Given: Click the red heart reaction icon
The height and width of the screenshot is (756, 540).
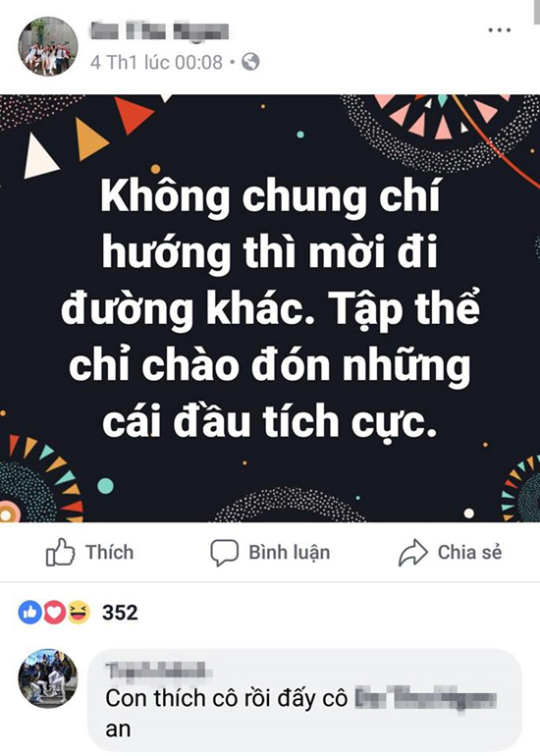Looking at the screenshot, I should (54, 613).
